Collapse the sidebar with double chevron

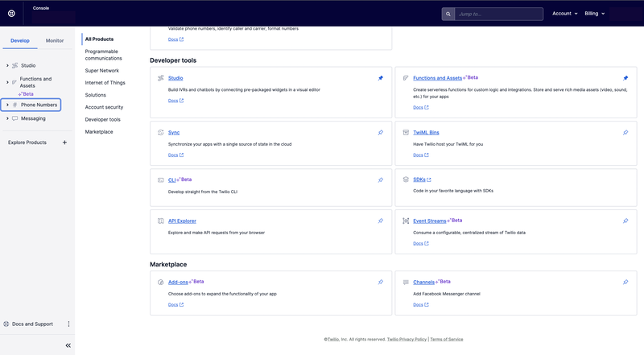tap(68, 345)
